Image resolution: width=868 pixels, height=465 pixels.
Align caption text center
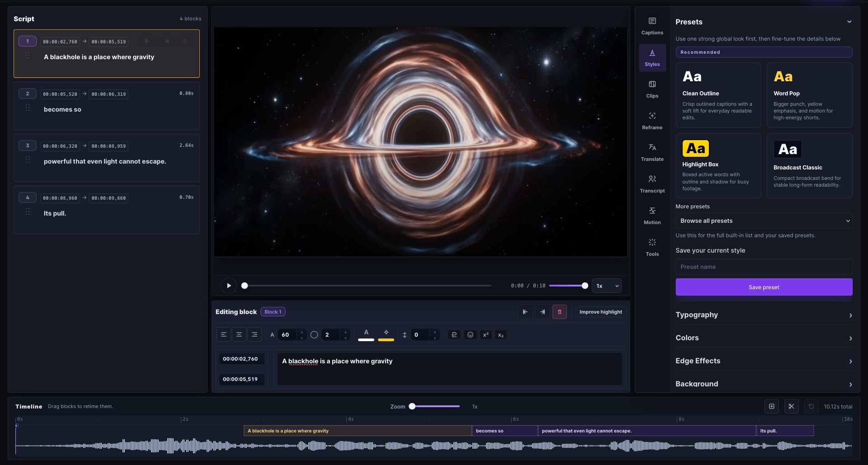[x=239, y=335]
